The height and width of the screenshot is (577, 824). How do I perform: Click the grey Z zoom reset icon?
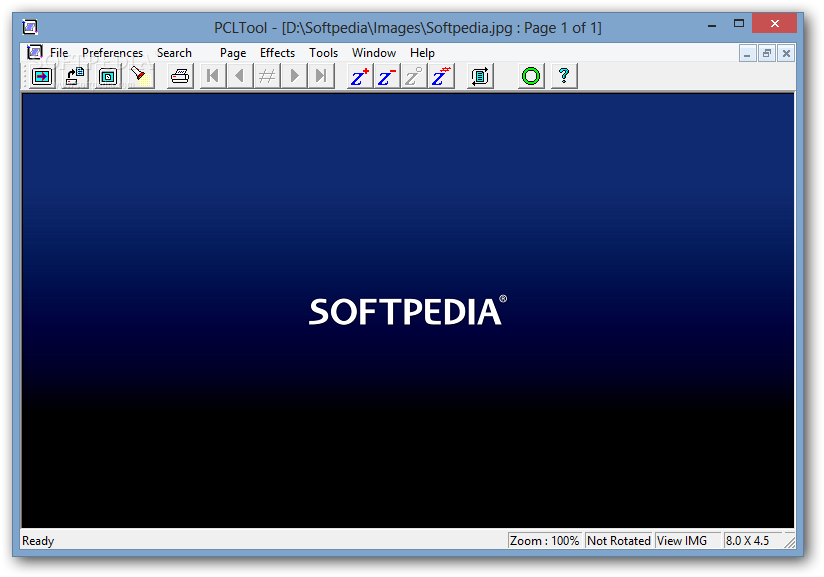click(414, 76)
